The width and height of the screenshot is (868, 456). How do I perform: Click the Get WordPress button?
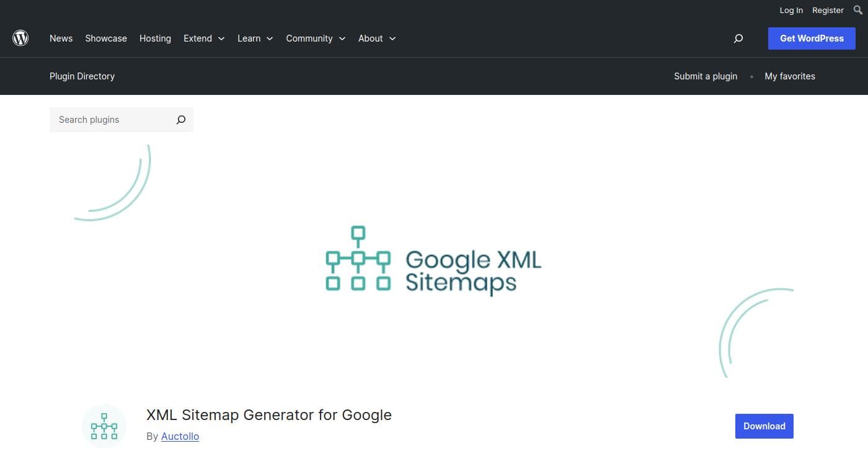812,38
